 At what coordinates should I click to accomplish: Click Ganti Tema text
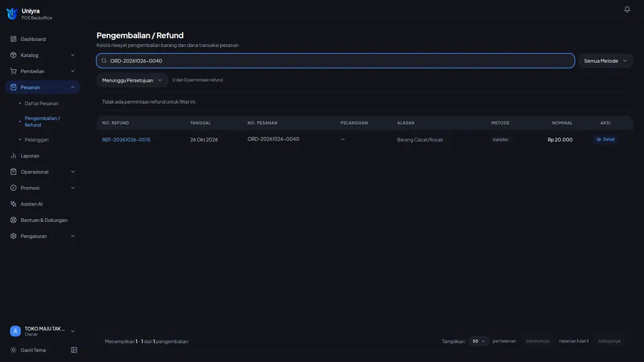pyautogui.click(x=34, y=350)
